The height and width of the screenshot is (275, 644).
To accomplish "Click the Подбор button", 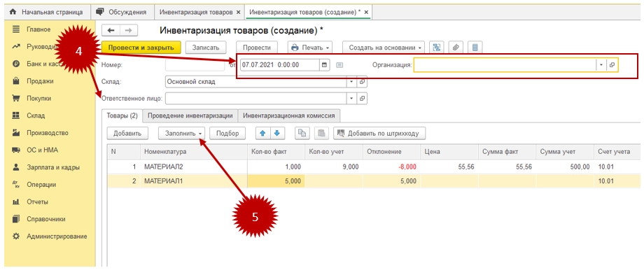I will (x=227, y=133).
